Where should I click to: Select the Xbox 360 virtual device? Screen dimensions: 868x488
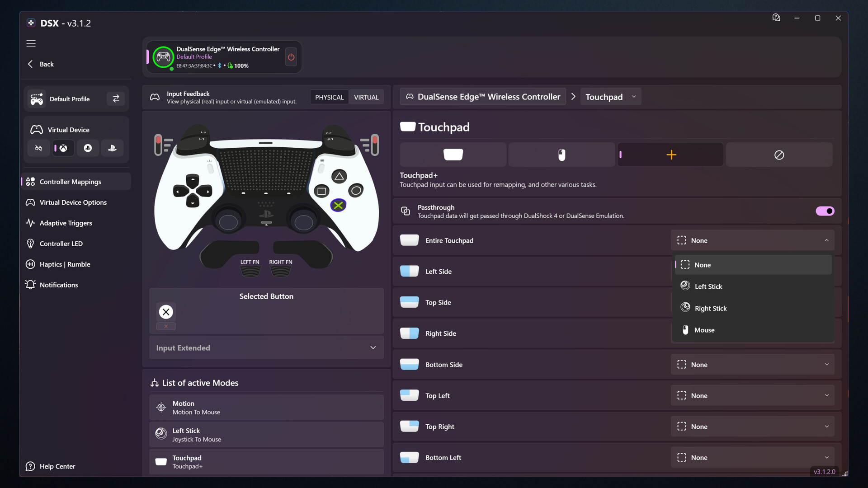pyautogui.click(x=63, y=148)
